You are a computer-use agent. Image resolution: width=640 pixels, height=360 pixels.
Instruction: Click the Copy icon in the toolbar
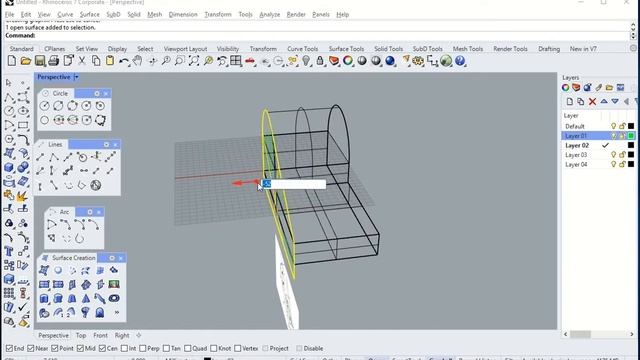click(96, 61)
